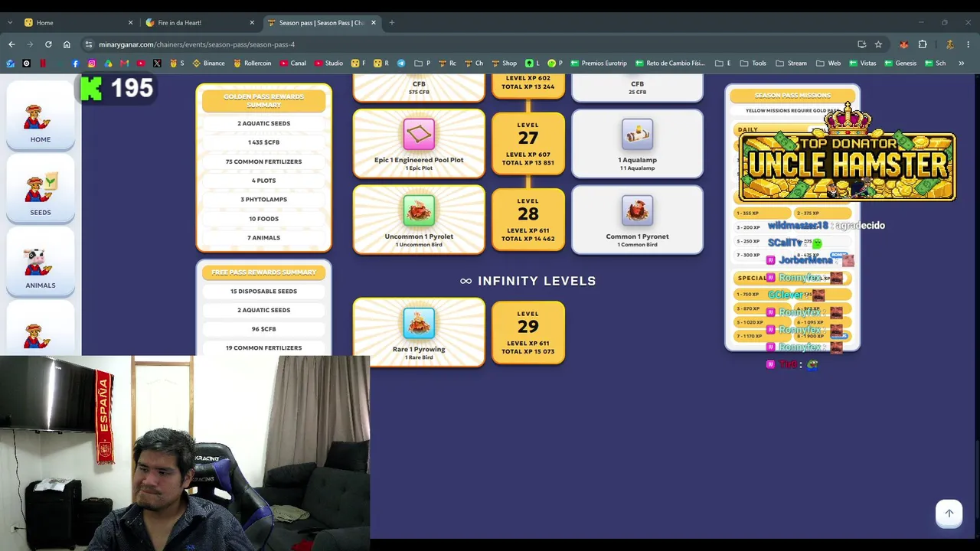
Task: Click the Golden Pass Rewards Summary header
Action: click(x=263, y=100)
